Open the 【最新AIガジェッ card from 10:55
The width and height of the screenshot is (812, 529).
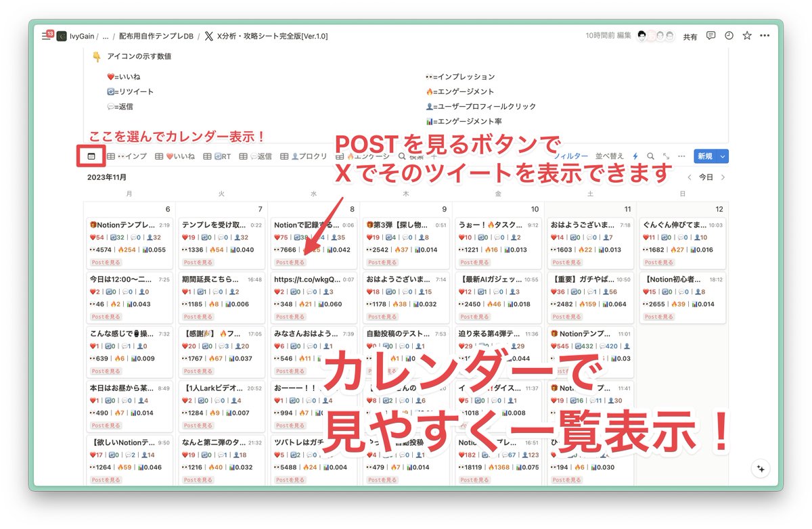pyautogui.click(x=499, y=297)
